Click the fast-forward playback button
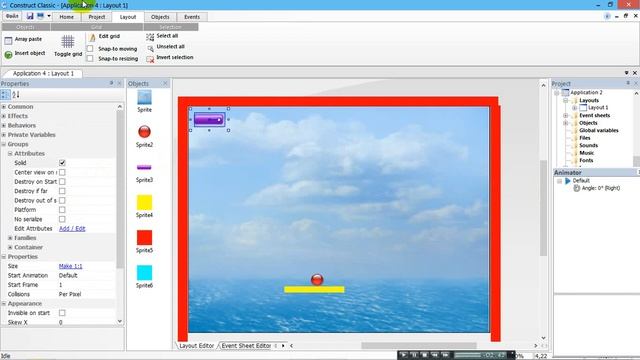Screen dimensions: 640x360 [x=445, y=355]
